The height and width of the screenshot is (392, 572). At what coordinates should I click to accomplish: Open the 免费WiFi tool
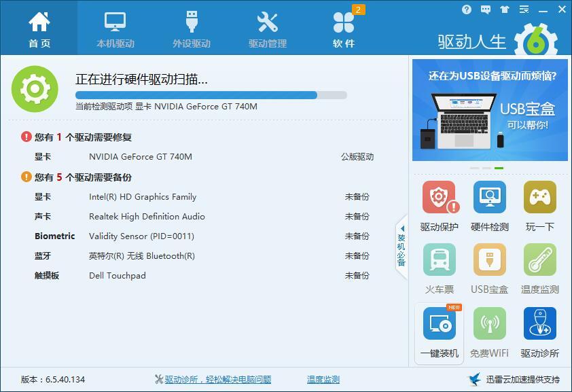point(490,323)
